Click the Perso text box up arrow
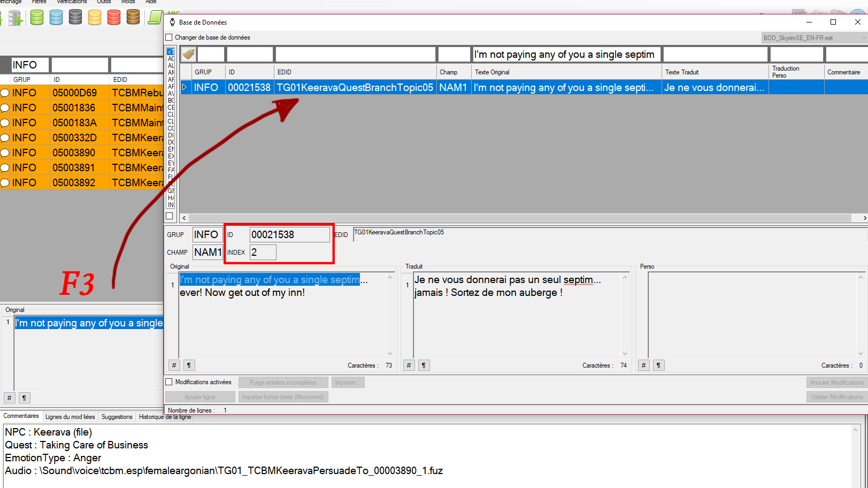Viewport: 868px width, 488px height. [861, 277]
